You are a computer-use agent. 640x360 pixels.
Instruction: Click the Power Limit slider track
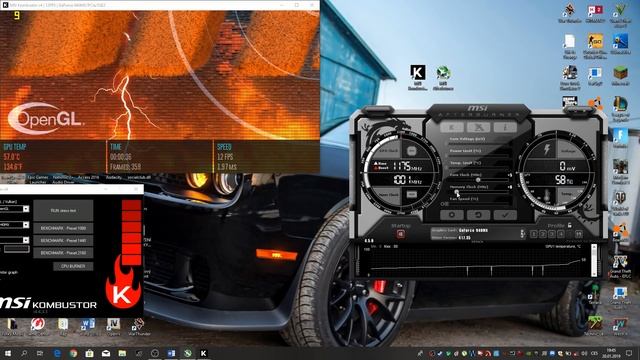[480, 156]
